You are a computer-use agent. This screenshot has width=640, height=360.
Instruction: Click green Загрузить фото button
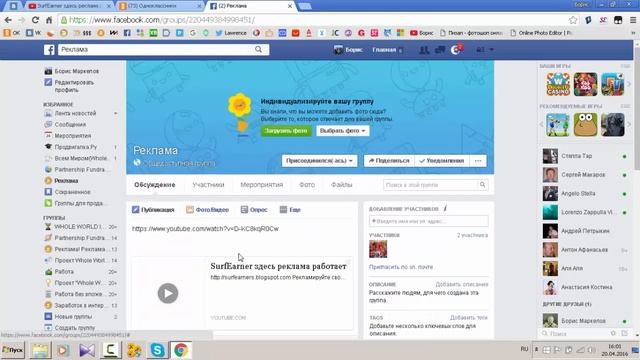[x=286, y=131]
